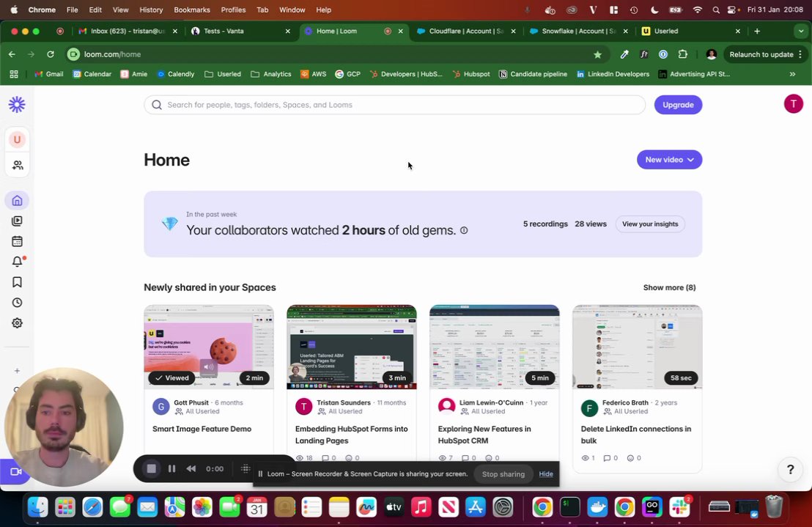Select the Home icon in Loom sidebar
The image size is (812, 527).
pos(17,200)
